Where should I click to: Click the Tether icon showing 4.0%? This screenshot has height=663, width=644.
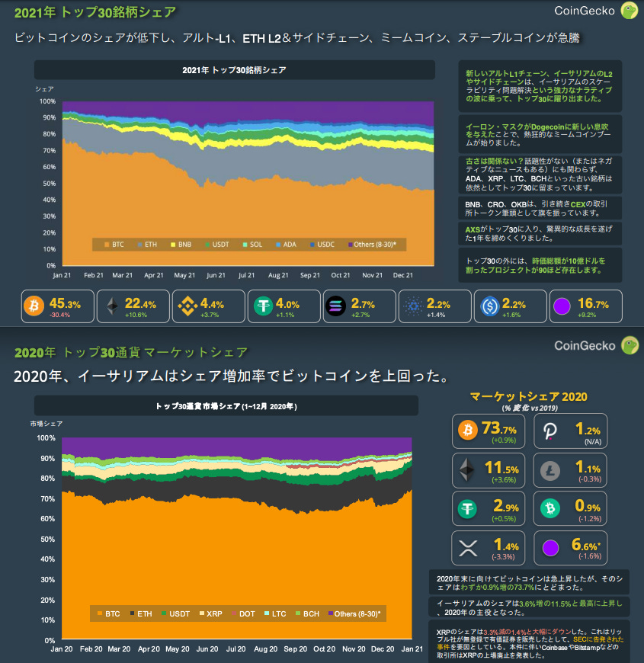point(263,306)
